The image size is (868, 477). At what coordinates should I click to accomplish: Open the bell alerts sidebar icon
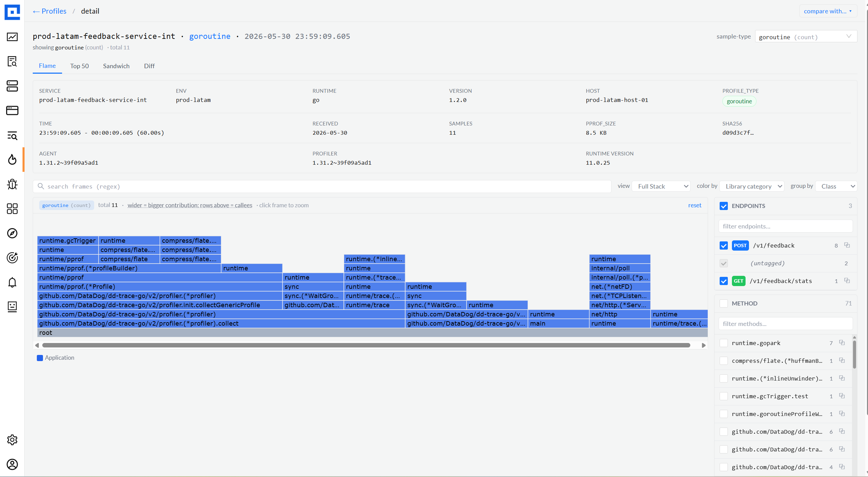click(12, 282)
